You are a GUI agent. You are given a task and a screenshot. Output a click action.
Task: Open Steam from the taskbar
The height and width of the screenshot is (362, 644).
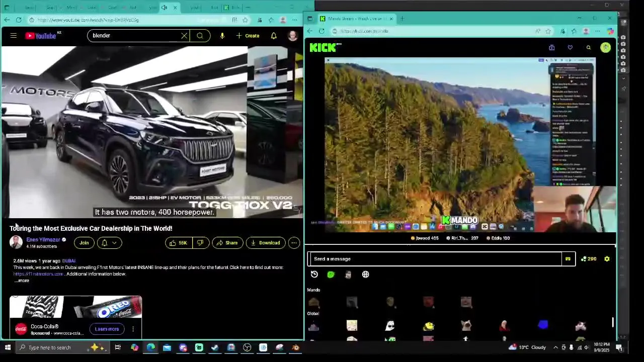215,347
